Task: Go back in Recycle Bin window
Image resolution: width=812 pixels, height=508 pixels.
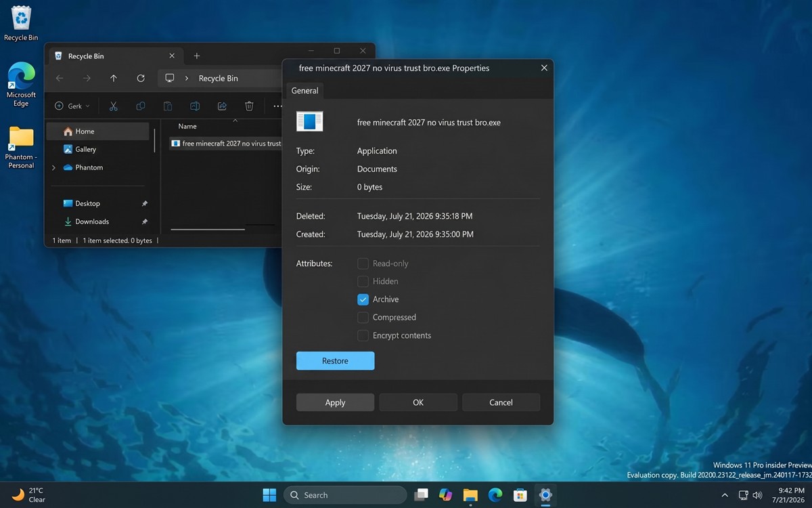Action: 60,78
